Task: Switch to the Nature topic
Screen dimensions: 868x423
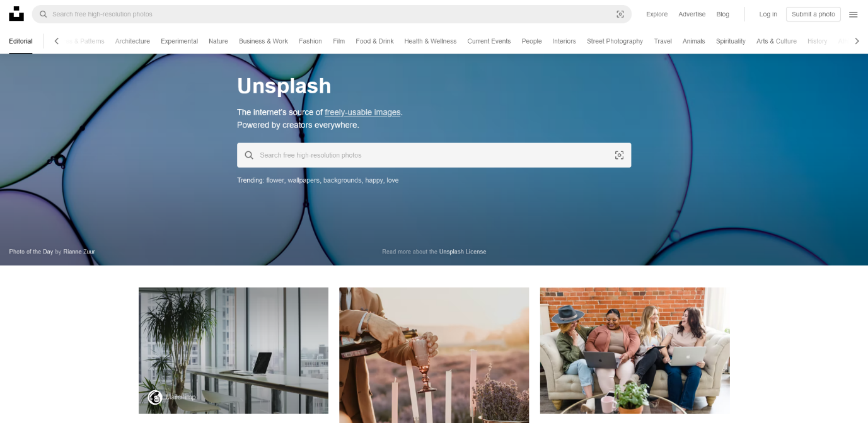Action: tap(218, 41)
